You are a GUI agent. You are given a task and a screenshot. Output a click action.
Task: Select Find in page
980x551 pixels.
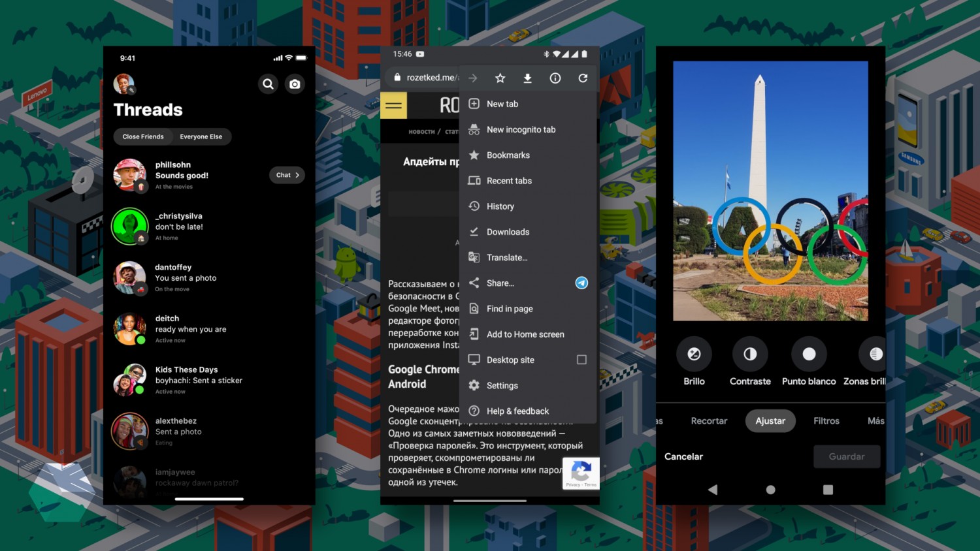point(528,309)
